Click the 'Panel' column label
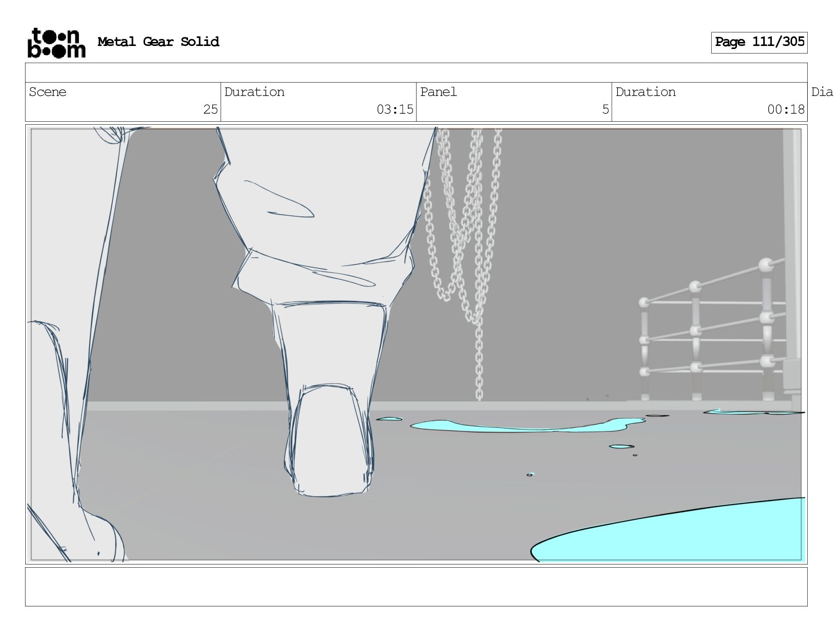 [438, 92]
